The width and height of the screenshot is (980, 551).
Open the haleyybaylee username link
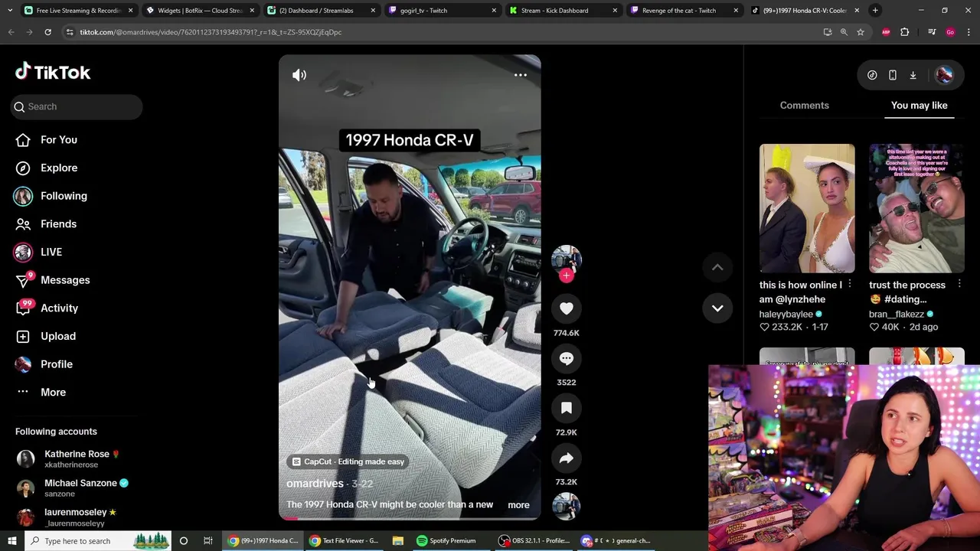point(786,315)
